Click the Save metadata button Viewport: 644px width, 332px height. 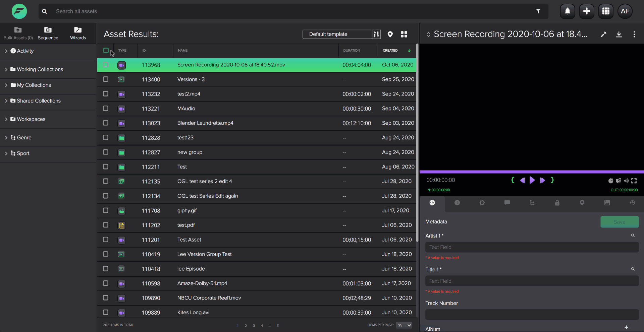coord(619,222)
